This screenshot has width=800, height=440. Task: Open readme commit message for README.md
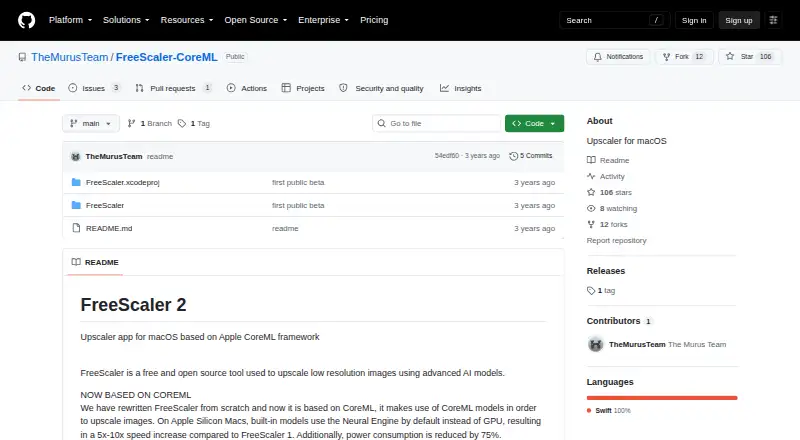point(285,228)
